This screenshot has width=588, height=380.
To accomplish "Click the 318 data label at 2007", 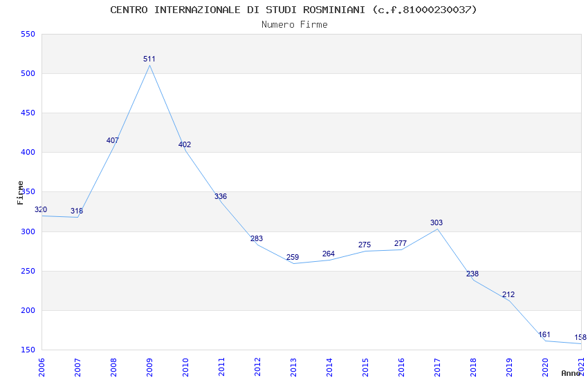I will (x=77, y=211).
